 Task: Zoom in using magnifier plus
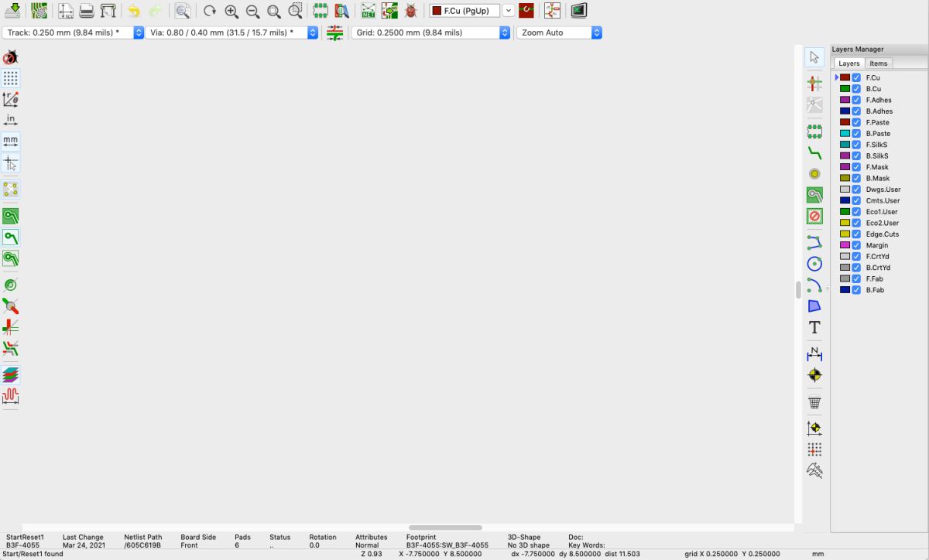click(x=231, y=11)
